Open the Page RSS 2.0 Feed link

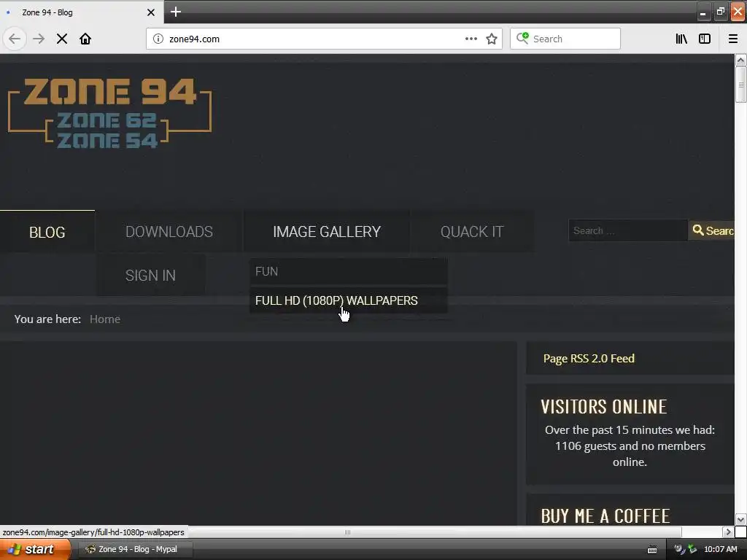click(589, 358)
